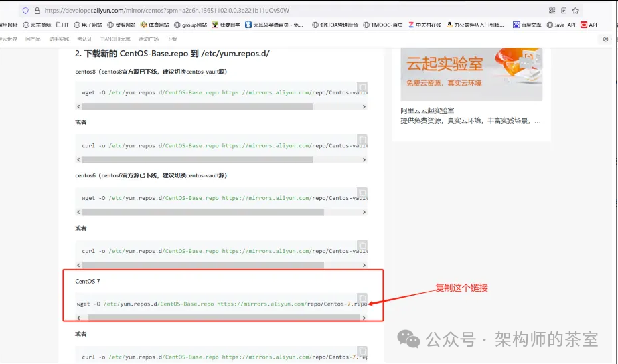
Task: Copy the centos8 curl command via copy icon
Action: [x=362, y=140]
